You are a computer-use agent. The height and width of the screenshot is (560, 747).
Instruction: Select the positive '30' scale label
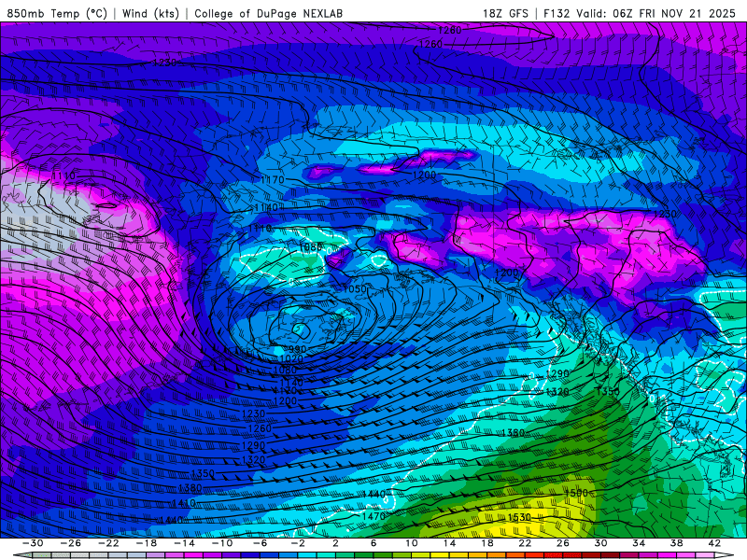[600, 543]
